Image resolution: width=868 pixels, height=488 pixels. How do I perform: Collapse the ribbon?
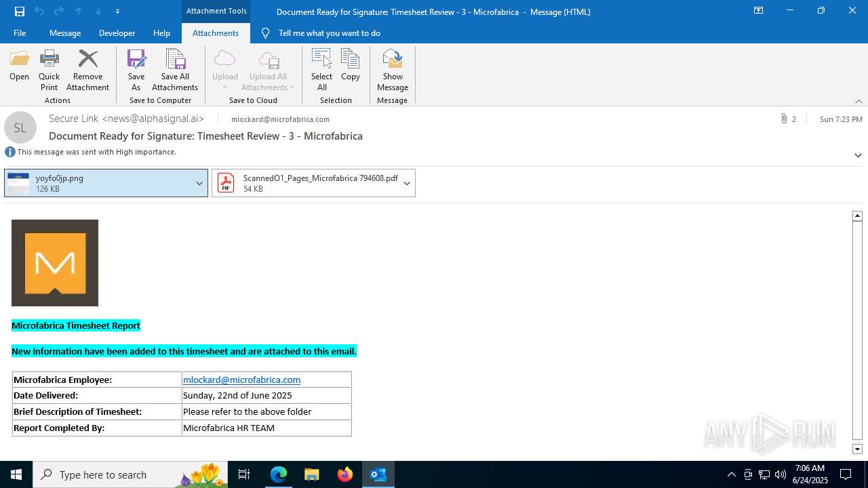click(x=859, y=101)
